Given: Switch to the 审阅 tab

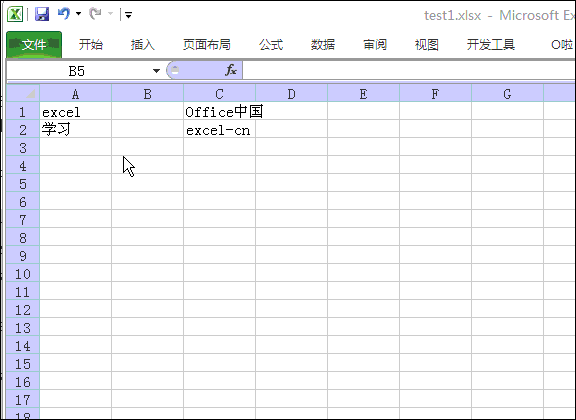Looking at the screenshot, I should tap(375, 44).
